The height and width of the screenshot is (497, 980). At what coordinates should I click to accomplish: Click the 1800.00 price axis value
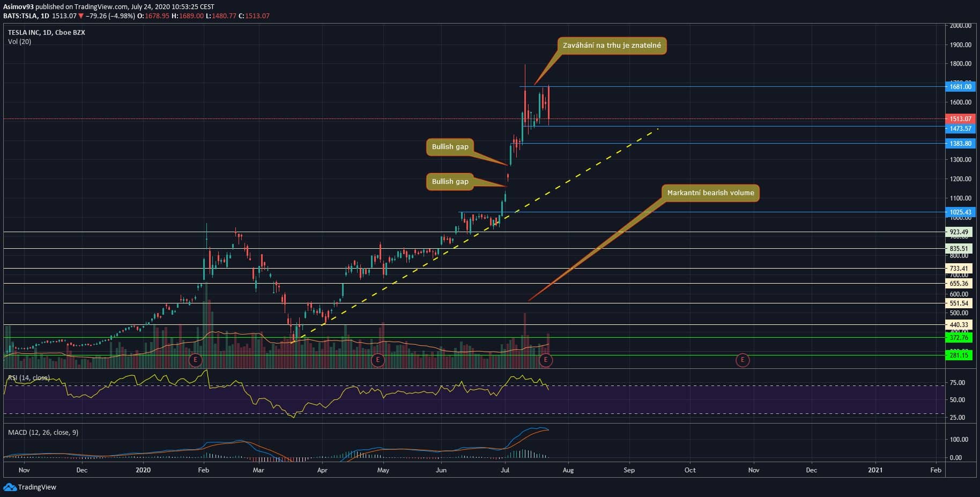click(x=961, y=64)
